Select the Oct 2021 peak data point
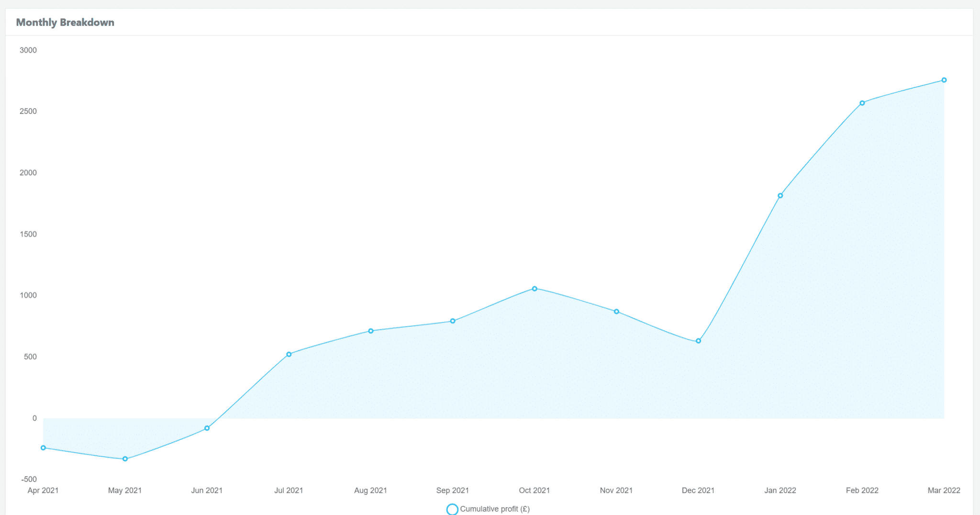Screen dimensions: 980x515 [x=535, y=289]
